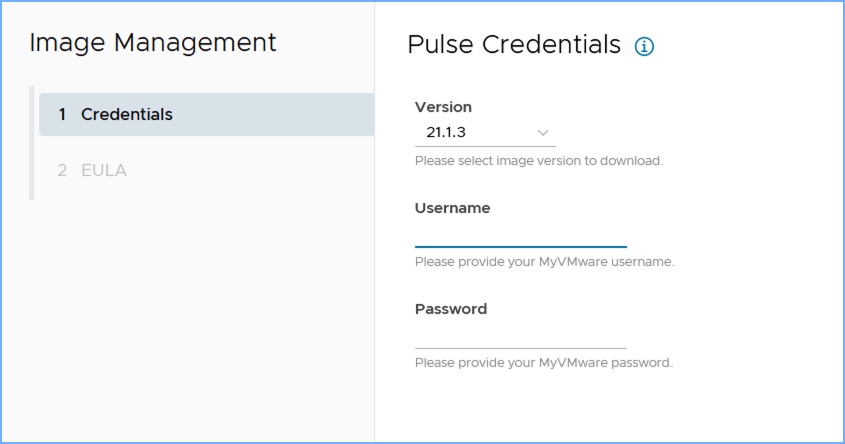This screenshot has width=845, height=444.
Task: Click step number 1 in the wizard
Action: (x=62, y=115)
